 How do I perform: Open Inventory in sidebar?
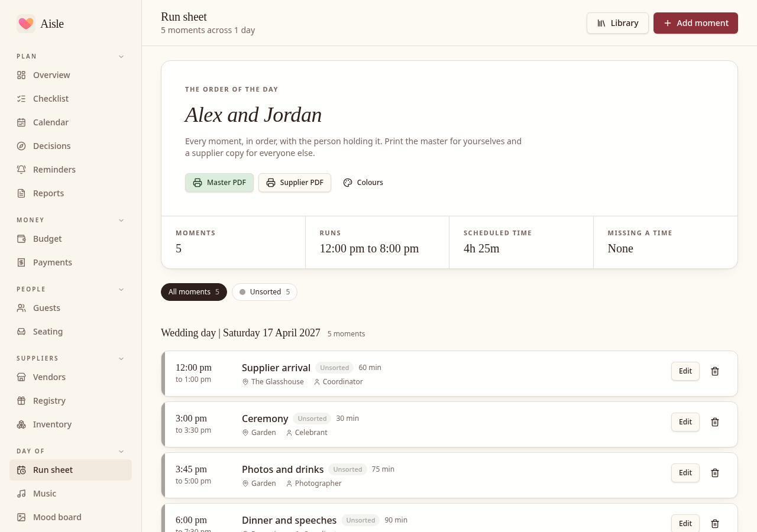click(70, 424)
